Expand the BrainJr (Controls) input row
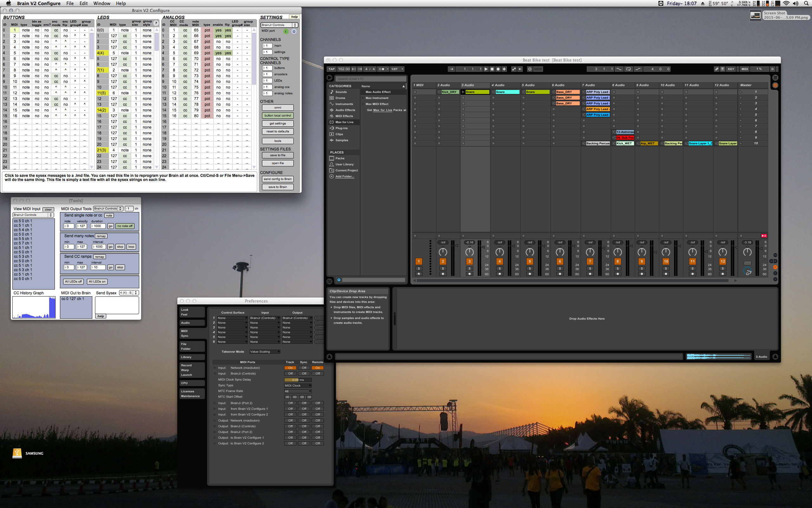This screenshot has height=508, width=812. [215, 373]
